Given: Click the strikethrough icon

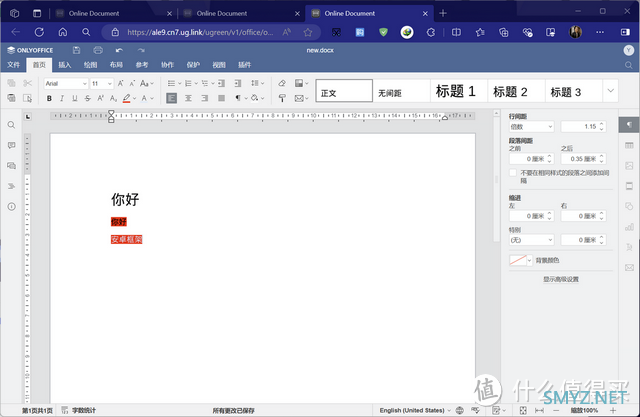Looking at the screenshot, I should 90,99.
